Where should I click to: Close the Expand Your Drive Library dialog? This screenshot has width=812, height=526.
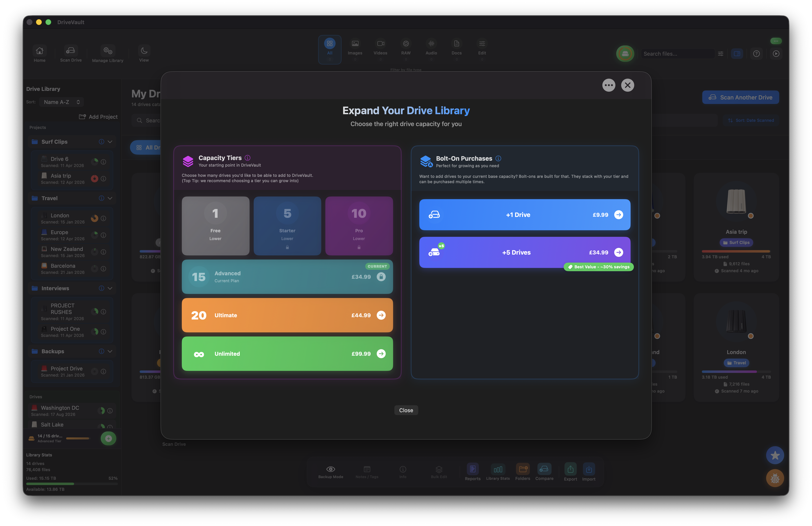click(627, 85)
